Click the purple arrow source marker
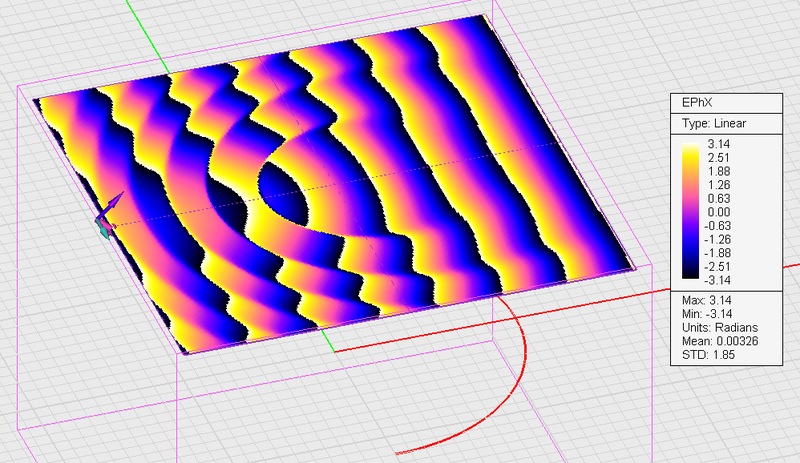The height and width of the screenshot is (463, 800). tap(112, 204)
